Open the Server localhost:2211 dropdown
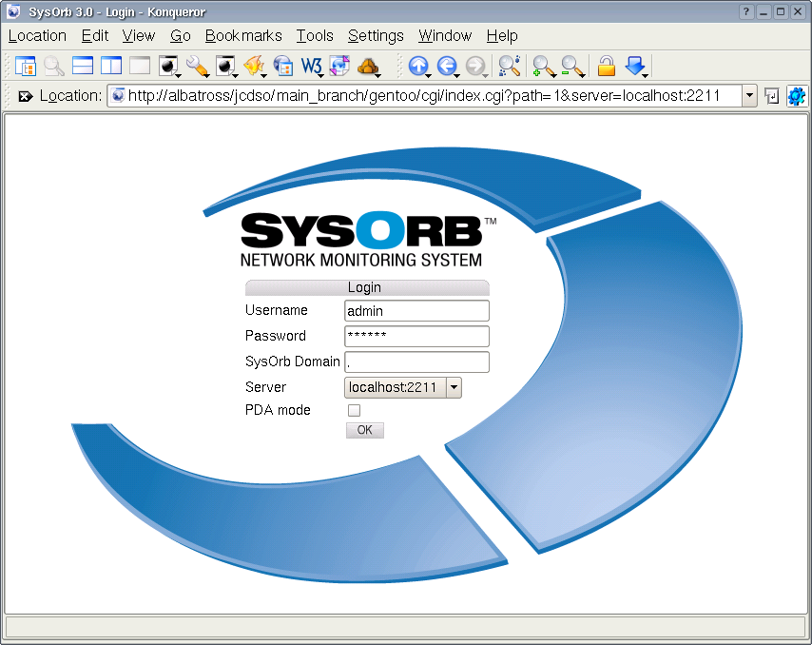812x645 pixels. tap(454, 387)
